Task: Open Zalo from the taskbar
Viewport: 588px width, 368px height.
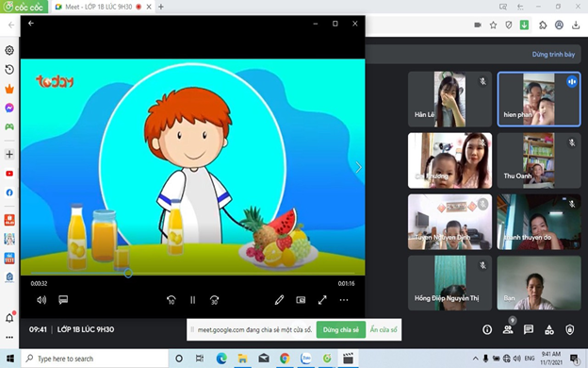Action: [x=306, y=359]
